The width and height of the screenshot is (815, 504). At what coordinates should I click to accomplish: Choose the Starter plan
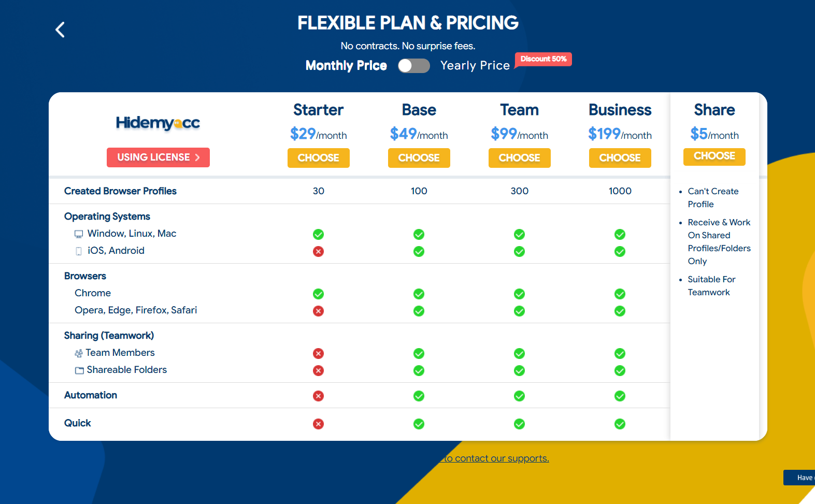318,158
